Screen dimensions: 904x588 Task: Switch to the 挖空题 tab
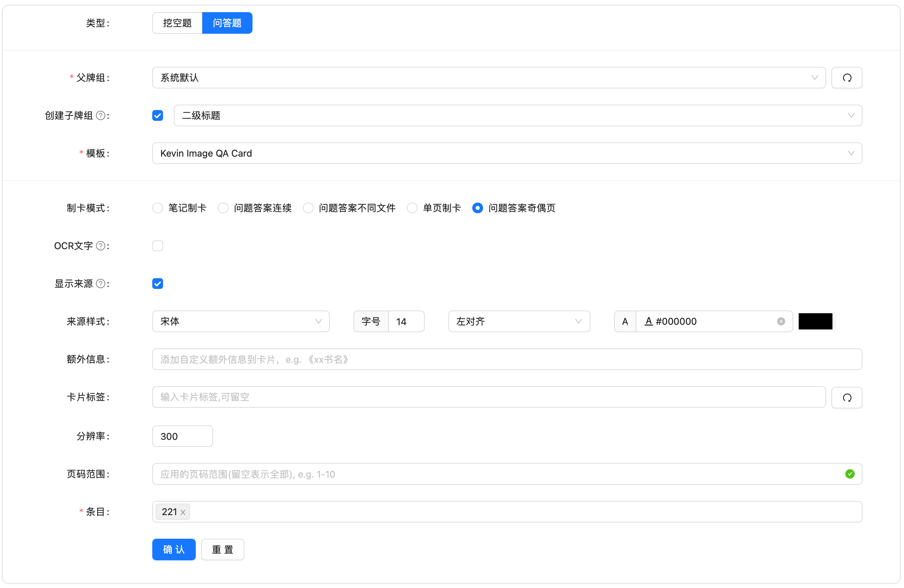click(177, 23)
